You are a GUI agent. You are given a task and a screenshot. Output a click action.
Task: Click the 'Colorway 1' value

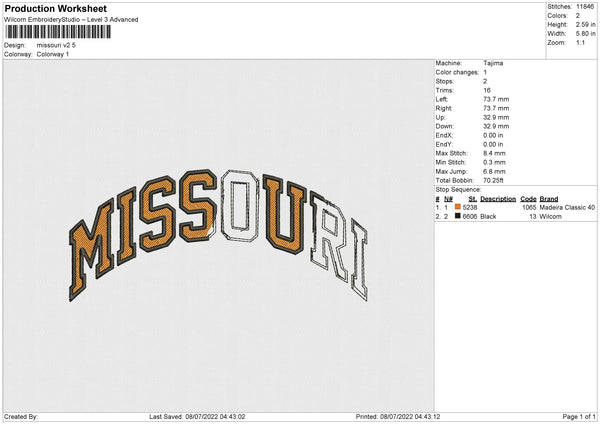coord(53,54)
